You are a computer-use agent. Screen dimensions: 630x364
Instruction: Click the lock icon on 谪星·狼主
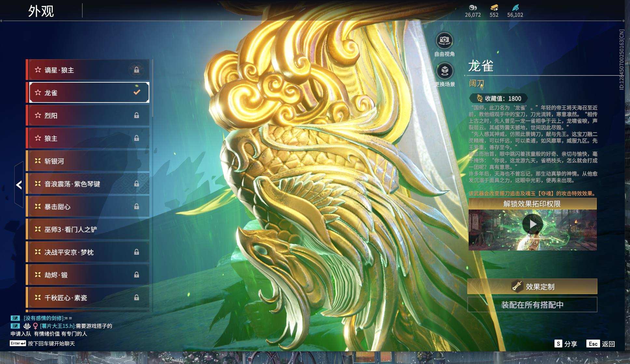point(137,70)
